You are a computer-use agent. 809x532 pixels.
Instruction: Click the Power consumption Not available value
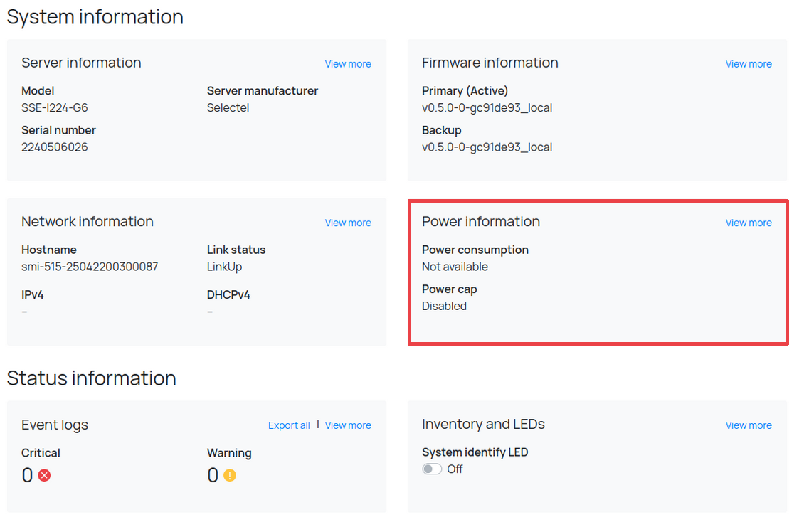pyautogui.click(x=455, y=267)
